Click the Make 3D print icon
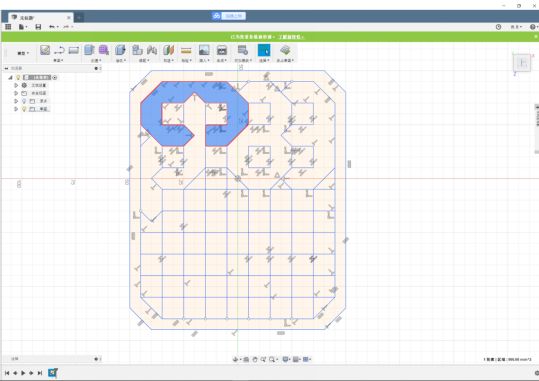The width and height of the screenshot is (539, 381). pos(222,50)
